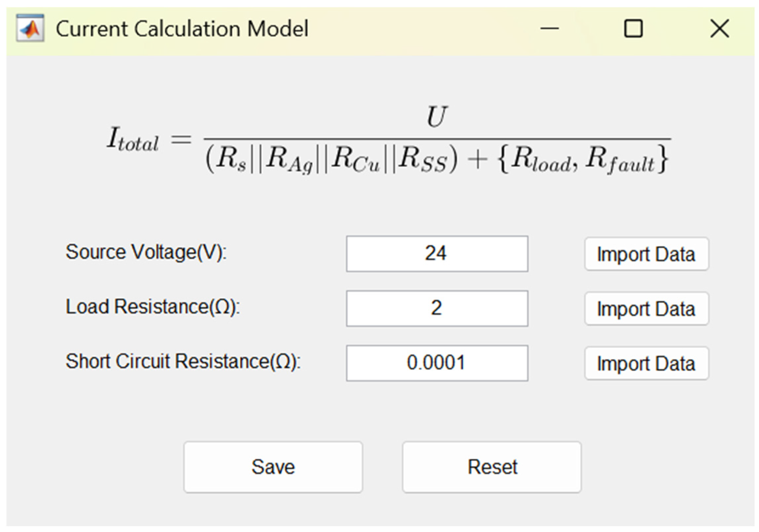Maximize the Current Calculation Model window
This screenshot has height=532, width=759.
tap(634, 28)
